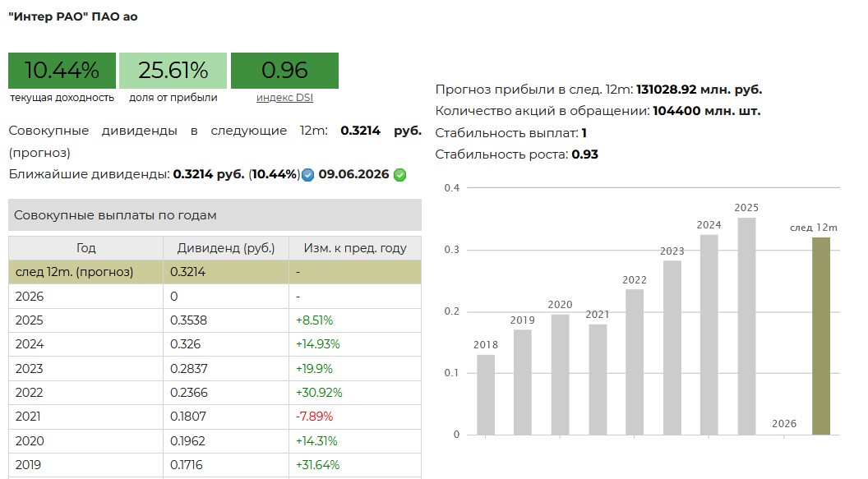Click the 2022 bar in the chart
The height and width of the screenshot is (479, 868).
(635, 362)
